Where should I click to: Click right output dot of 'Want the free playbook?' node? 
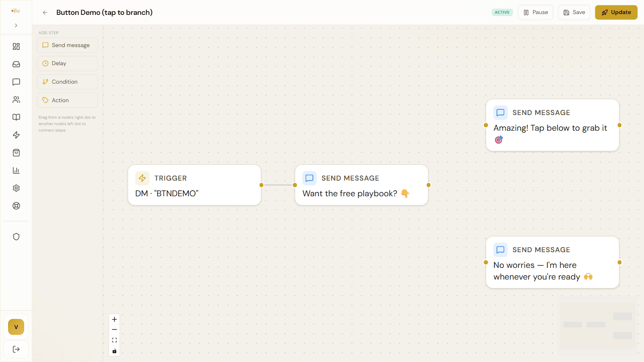(428, 185)
